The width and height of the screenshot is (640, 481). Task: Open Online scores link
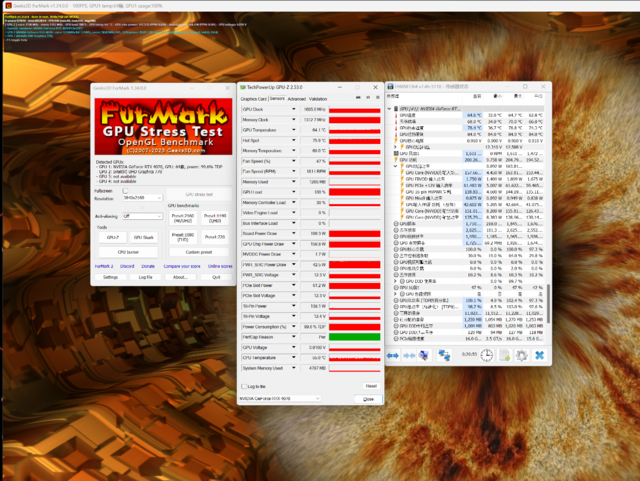point(220,266)
